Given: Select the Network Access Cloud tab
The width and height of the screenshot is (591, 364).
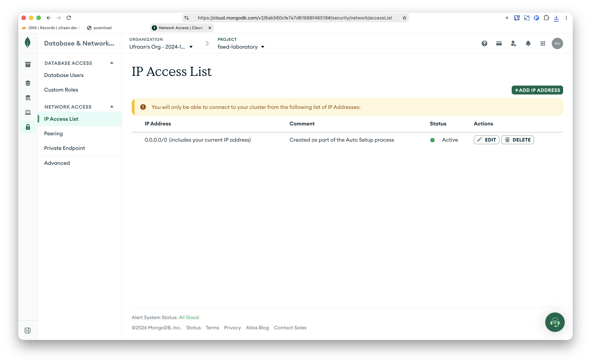Looking at the screenshot, I should pos(182,28).
